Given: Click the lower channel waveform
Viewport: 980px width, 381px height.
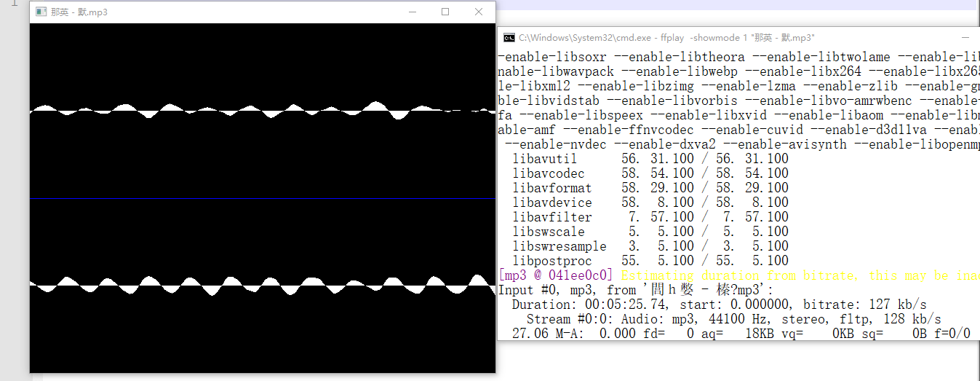Looking at the screenshot, I should pos(262,284).
